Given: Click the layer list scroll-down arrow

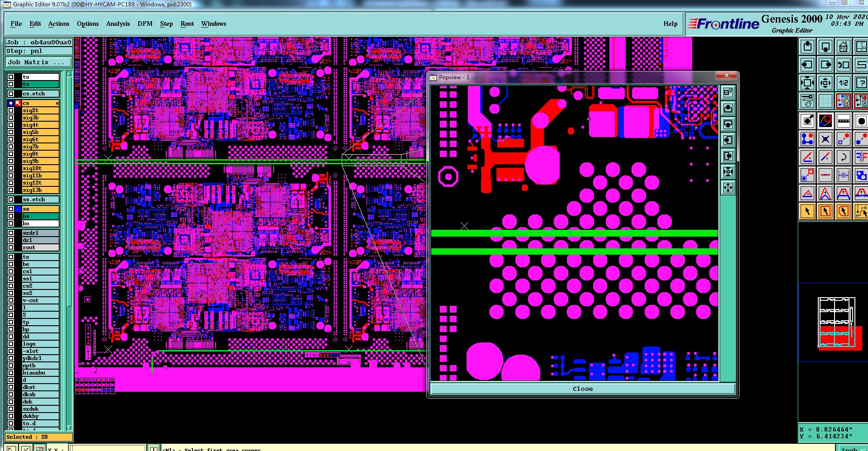Looking at the screenshot, I should 69,427.
